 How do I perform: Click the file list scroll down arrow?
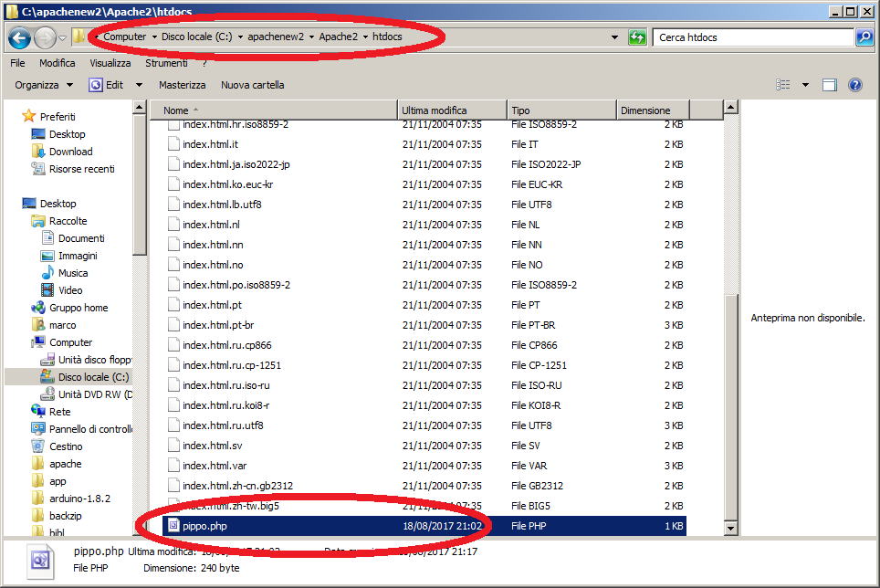tap(730, 529)
